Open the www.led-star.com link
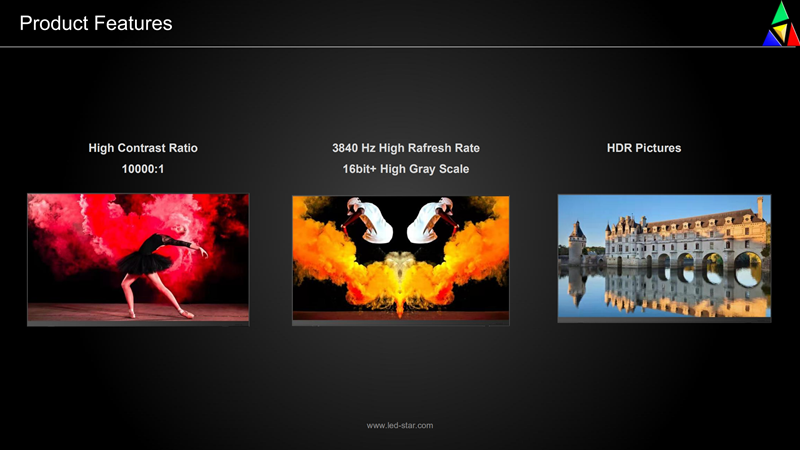 [x=400, y=426]
